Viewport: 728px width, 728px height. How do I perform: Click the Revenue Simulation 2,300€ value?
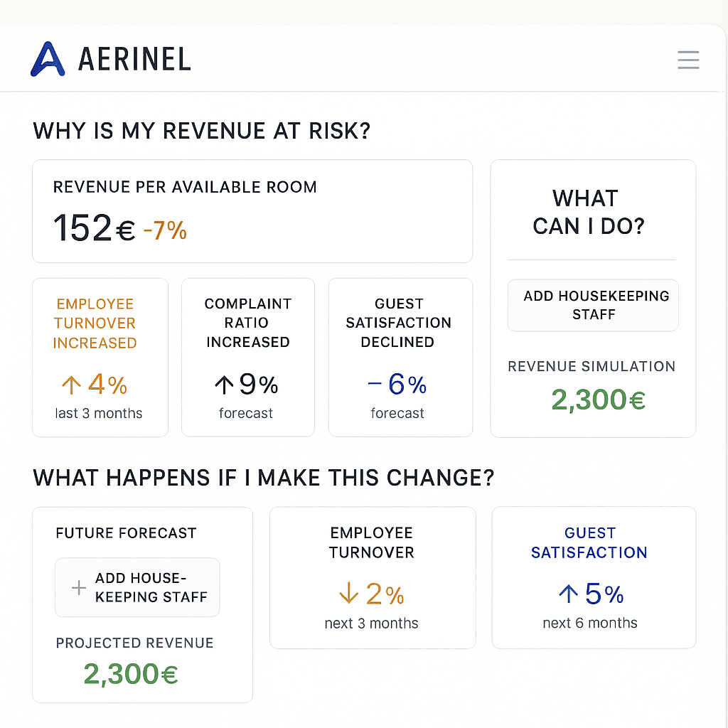pos(598,399)
